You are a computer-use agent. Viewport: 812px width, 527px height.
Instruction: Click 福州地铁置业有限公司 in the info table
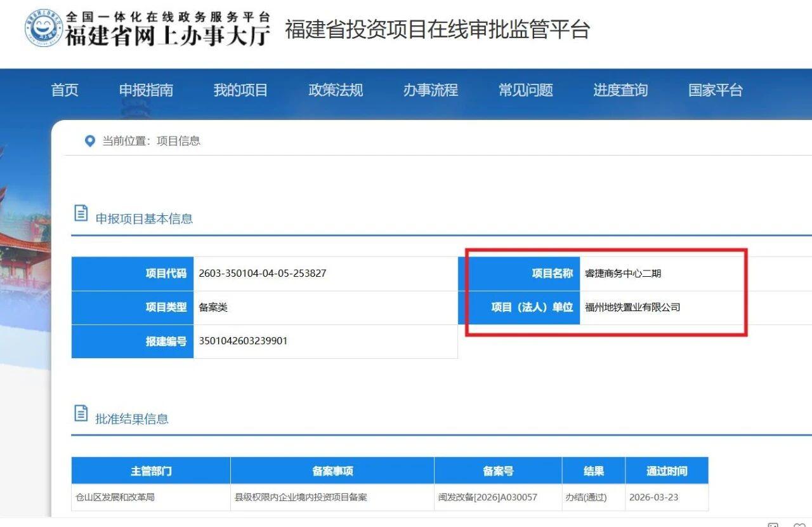[x=632, y=307]
